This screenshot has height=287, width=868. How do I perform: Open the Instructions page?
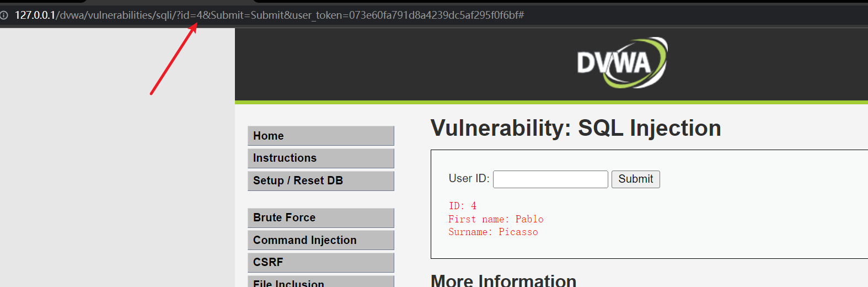click(x=321, y=158)
